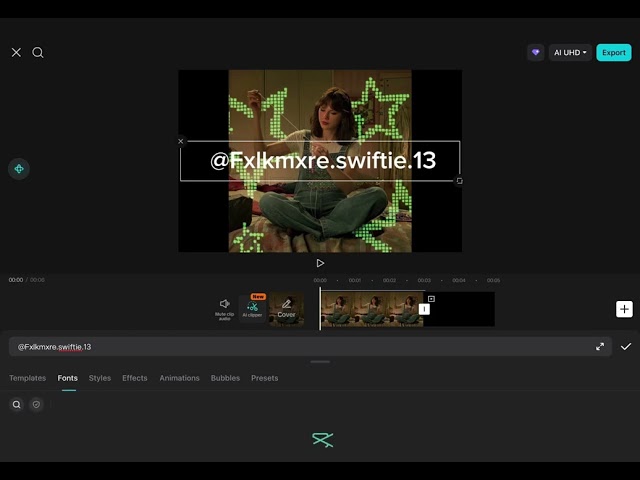Open the search magnifier in the top bar

pos(38,52)
